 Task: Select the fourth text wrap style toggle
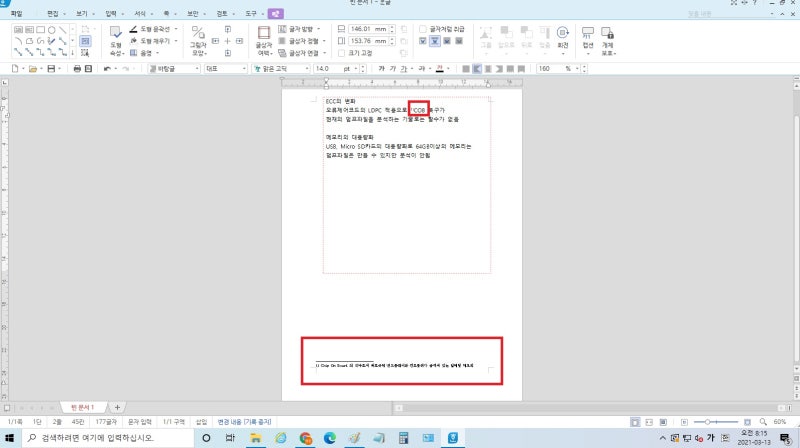pyautogui.click(x=459, y=41)
